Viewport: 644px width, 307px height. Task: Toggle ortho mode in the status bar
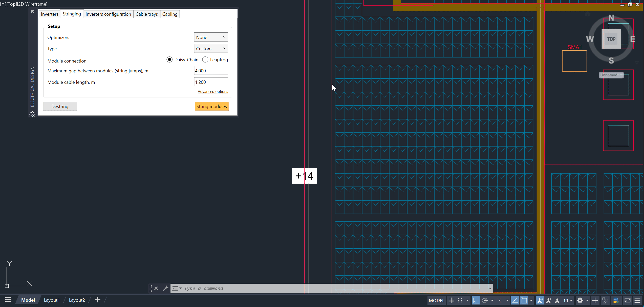[476, 300]
